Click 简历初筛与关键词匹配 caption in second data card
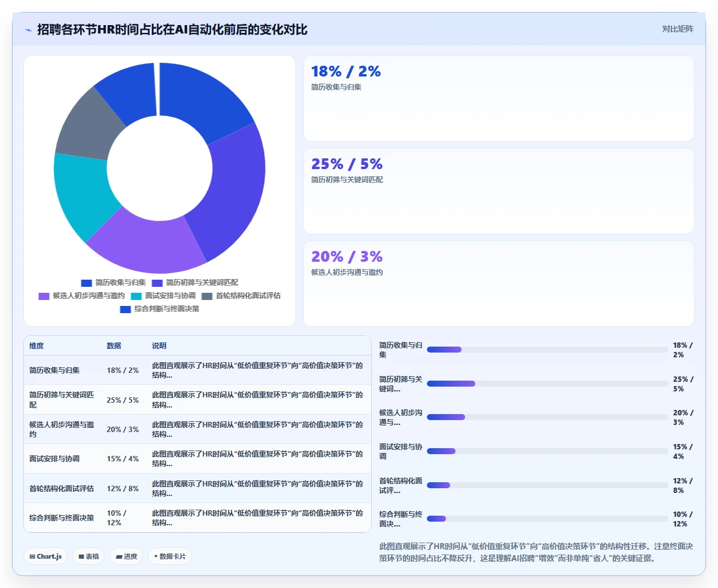Screen dimensions: 718x588 (347, 180)
